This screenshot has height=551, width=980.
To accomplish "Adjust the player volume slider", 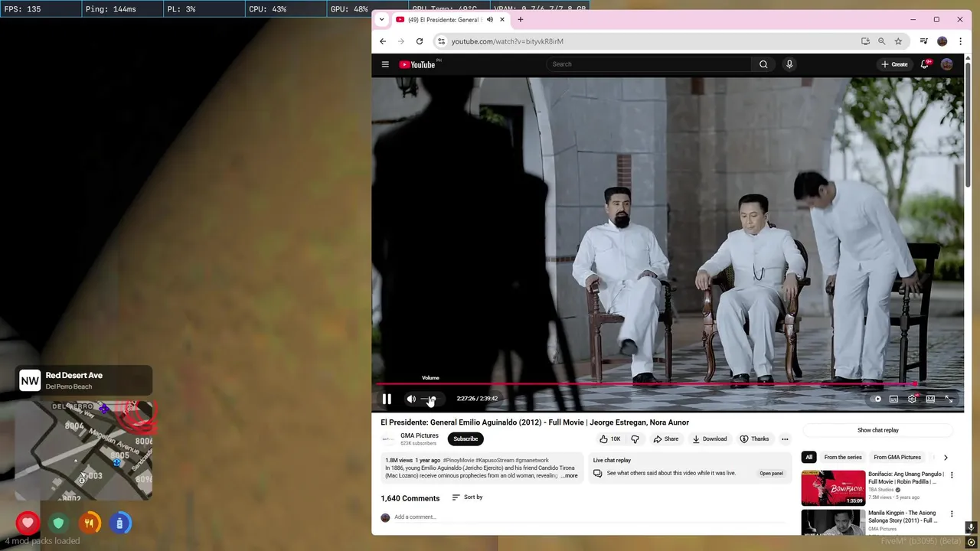I will [x=429, y=399].
